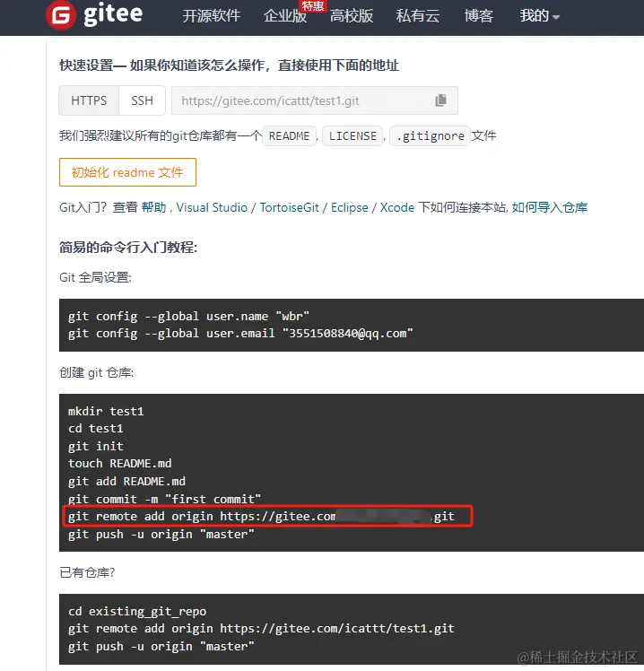Click the git config user.email line

click(x=240, y=334)
